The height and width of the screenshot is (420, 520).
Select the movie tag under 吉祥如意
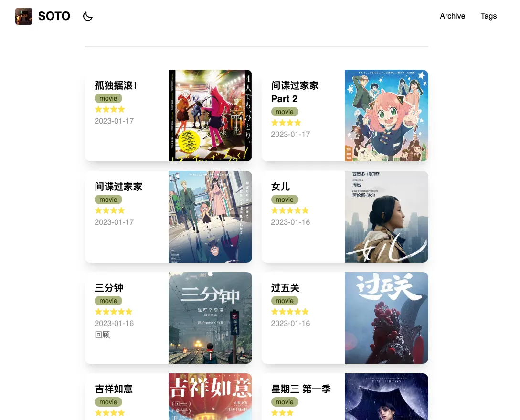108,402
